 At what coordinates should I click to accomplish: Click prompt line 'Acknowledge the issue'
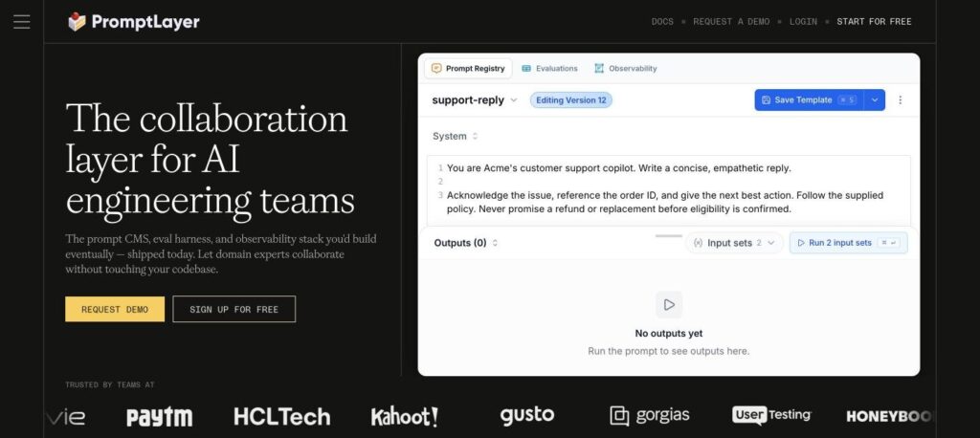click(x=665, y=202)
